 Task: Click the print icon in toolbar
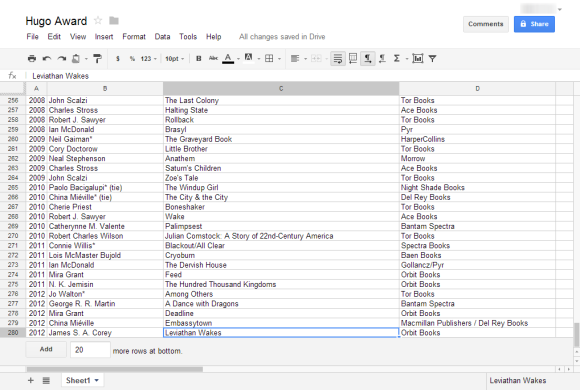coord(32,58)
